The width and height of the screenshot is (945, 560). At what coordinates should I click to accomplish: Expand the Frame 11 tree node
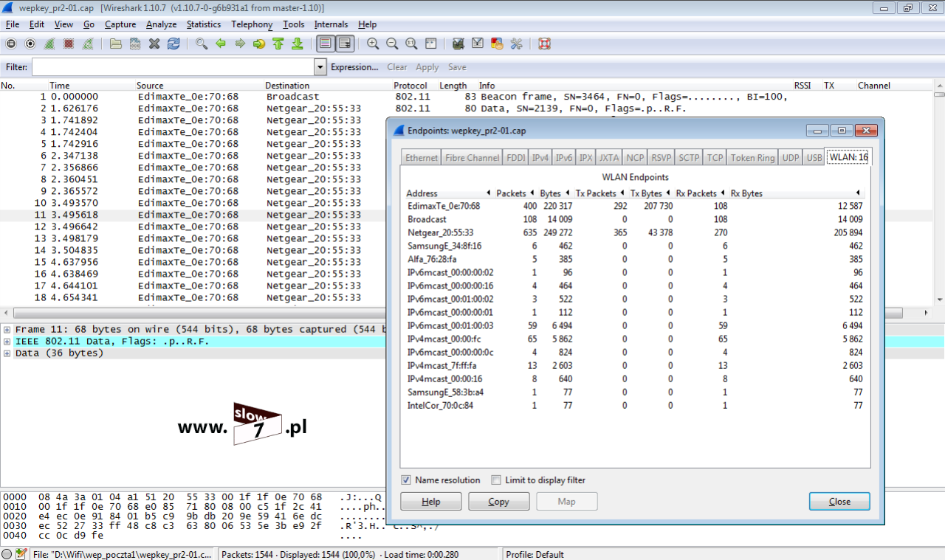click(x=7, y=330)
